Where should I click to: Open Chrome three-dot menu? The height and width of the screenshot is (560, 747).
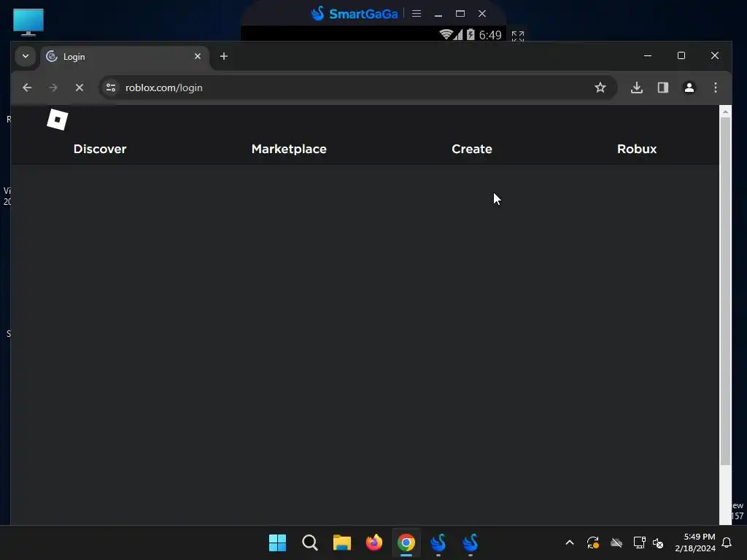(716, 87)
